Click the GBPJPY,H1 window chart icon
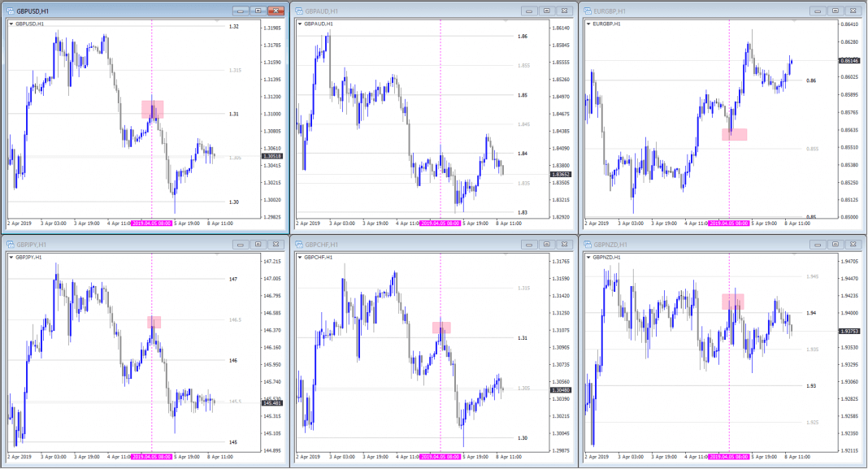This screenshot has width=868, height=469. (10, 244)
